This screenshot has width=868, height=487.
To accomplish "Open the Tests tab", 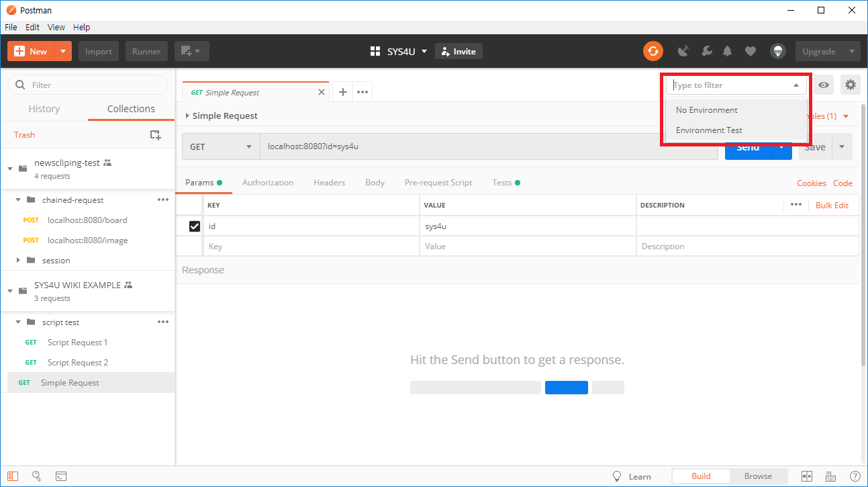I will [505, 183].
